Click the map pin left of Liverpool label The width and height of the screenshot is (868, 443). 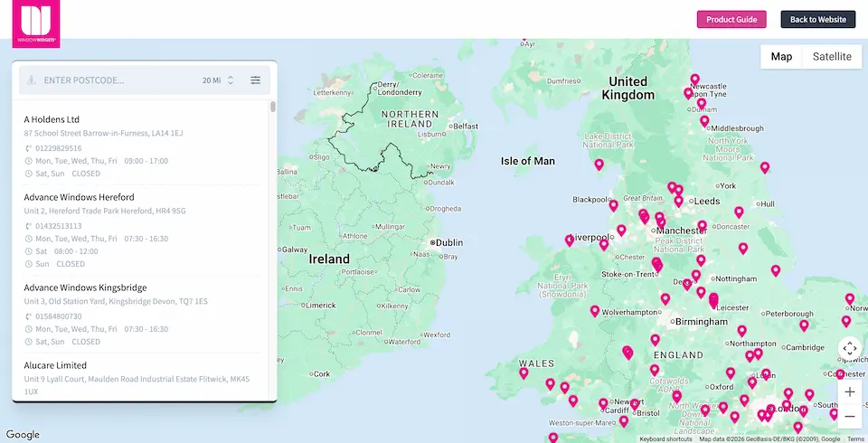570,240
